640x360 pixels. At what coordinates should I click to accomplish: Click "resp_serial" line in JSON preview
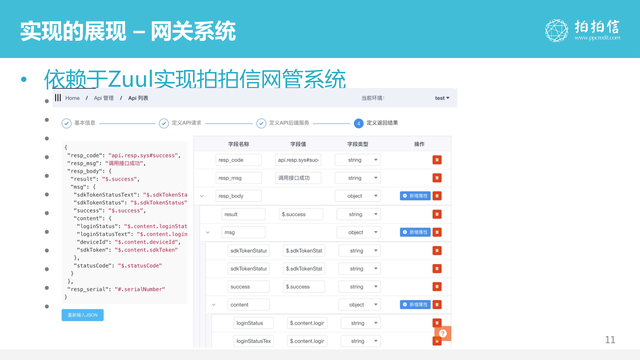tap(116, 289)
